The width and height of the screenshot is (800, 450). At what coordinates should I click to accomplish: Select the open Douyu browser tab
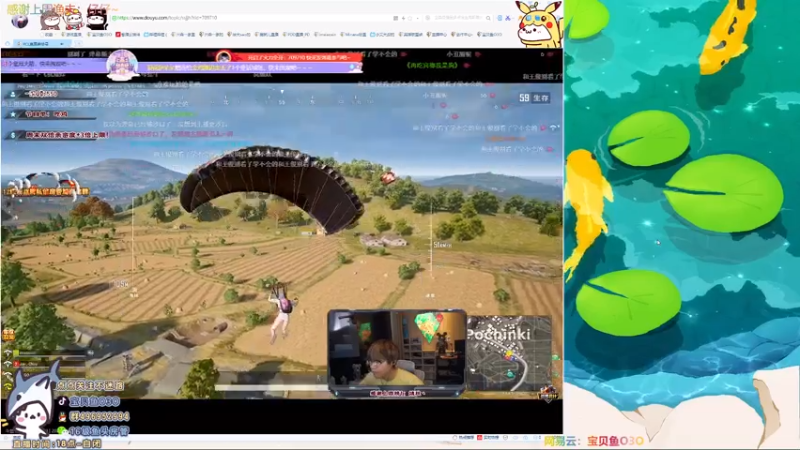click(40, 44)
